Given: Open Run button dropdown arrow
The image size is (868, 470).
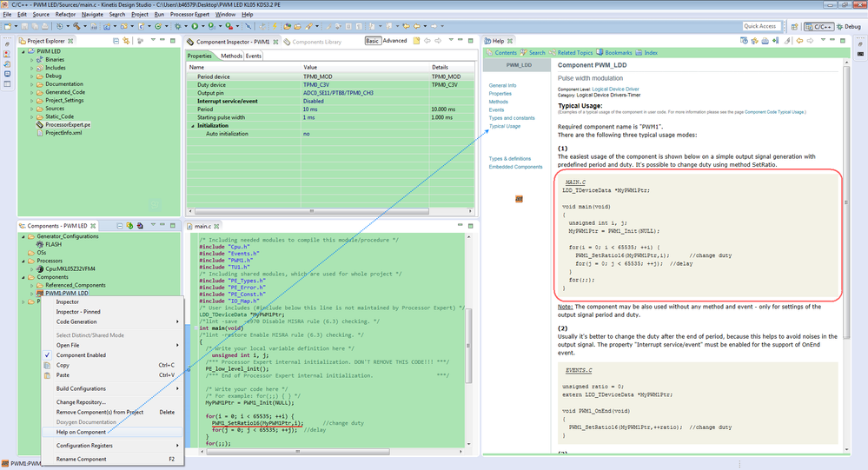Looking at the screenshot, I should pos(202,26).
